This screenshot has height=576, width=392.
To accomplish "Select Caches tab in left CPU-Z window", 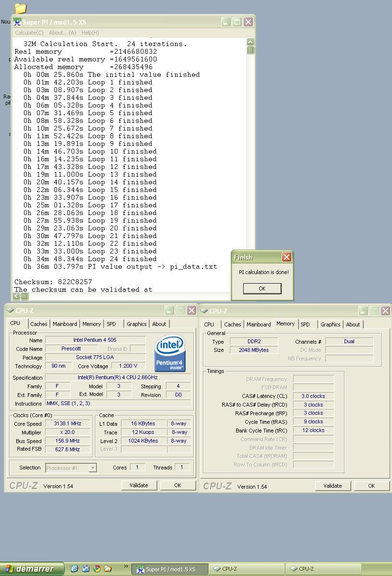I will [x=39, y=324].
